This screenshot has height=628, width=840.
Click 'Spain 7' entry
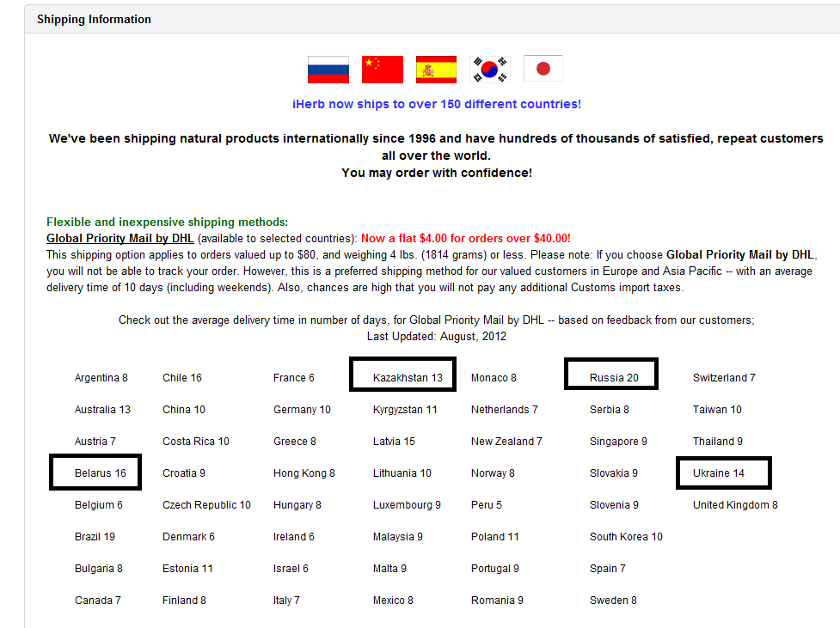608,569
